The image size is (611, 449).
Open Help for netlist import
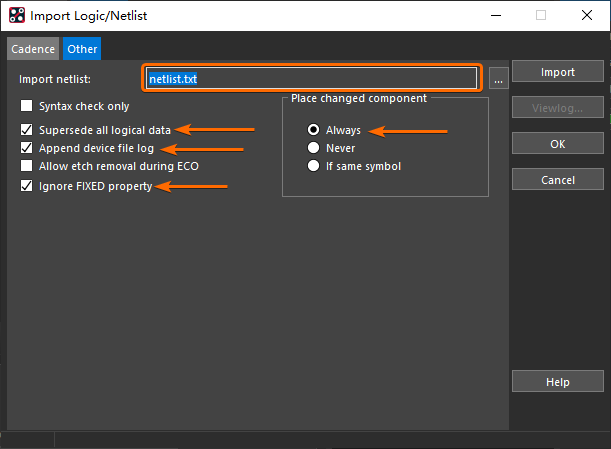click(x=557, y=382)
